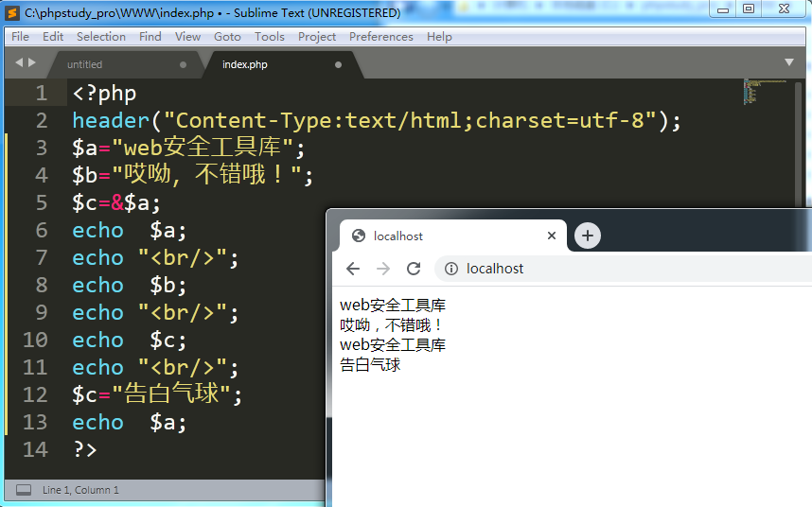Click line number 12 in gutter
This screenshot has width=812, height=507.
tap(35, 394)
